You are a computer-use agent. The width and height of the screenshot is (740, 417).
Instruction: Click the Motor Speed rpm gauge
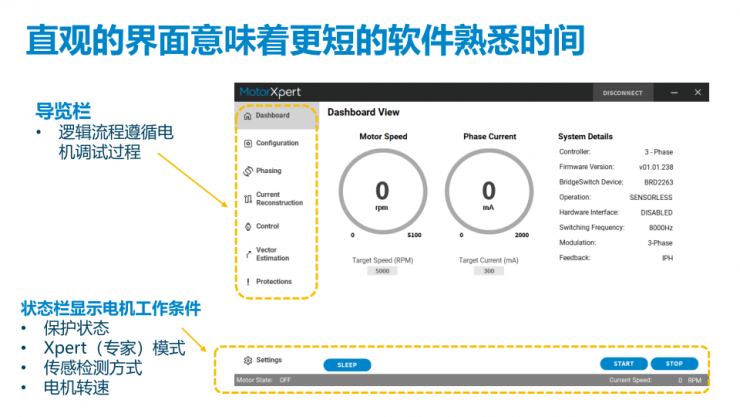(x=382, y=191)
